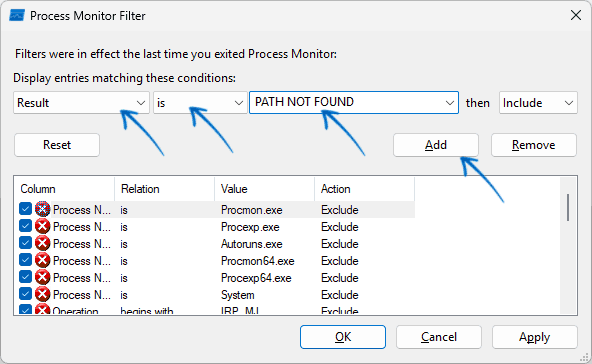
Task: Click the Remove button
Action: click(x=533, y=145)
